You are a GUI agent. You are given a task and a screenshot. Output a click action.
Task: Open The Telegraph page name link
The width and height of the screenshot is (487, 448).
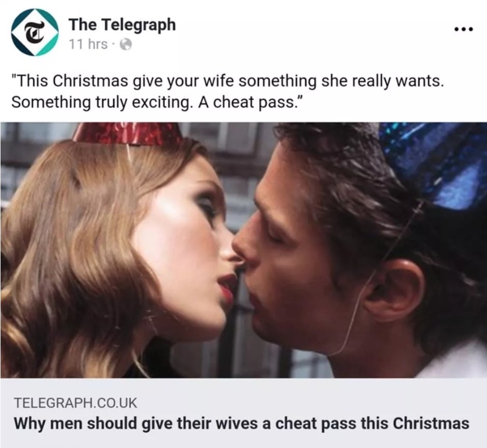coord(122,24)
